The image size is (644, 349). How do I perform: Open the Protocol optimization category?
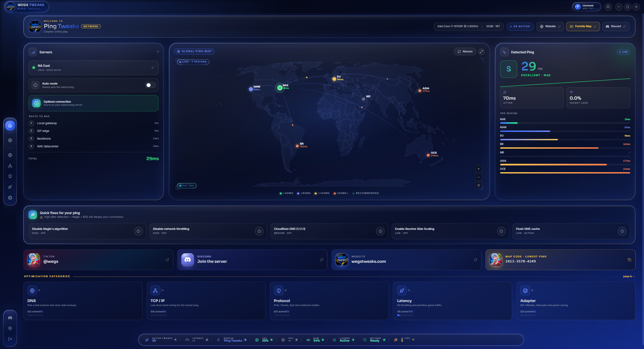pyautogui.click(x=329, y=301)
